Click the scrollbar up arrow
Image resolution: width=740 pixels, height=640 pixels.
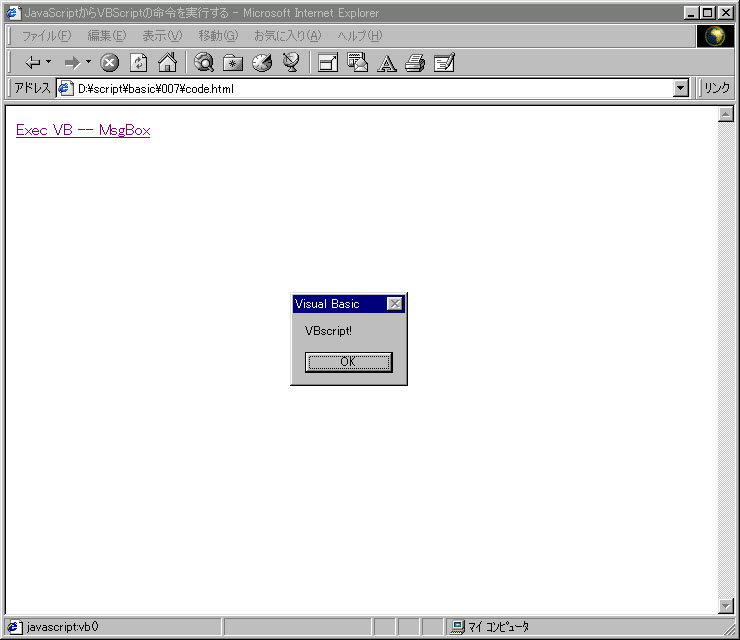(x=726, y=114)
